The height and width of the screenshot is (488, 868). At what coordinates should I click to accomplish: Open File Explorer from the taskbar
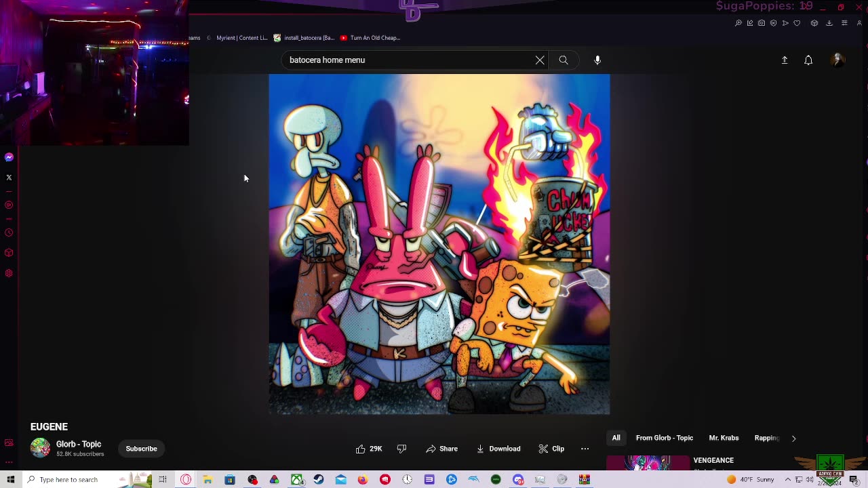(x=208, y=480)
